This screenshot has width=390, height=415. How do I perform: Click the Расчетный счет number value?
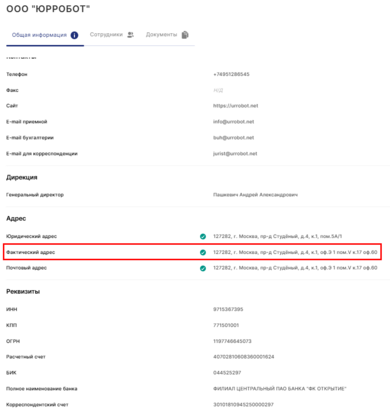tap(243, 357)
